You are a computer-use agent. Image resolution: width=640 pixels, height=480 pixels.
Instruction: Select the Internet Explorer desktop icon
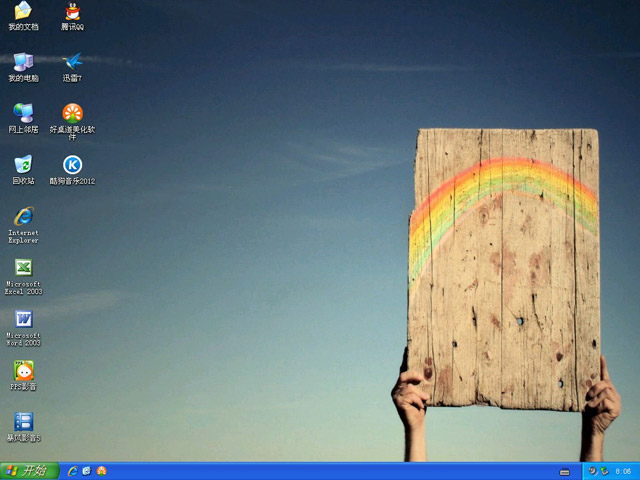23,216
